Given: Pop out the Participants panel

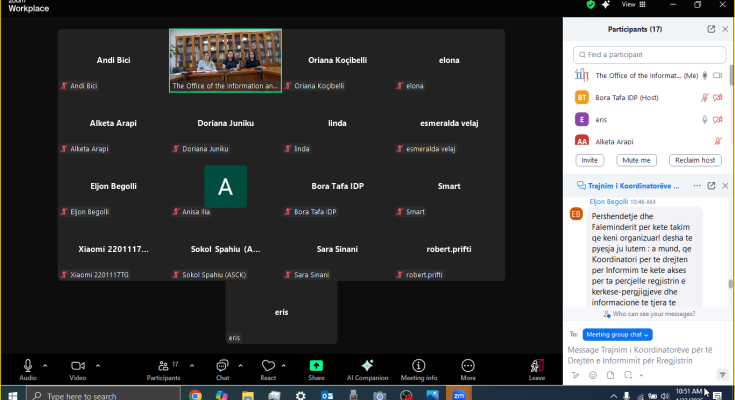Looking at the screenshot, I should pos(711,29).
